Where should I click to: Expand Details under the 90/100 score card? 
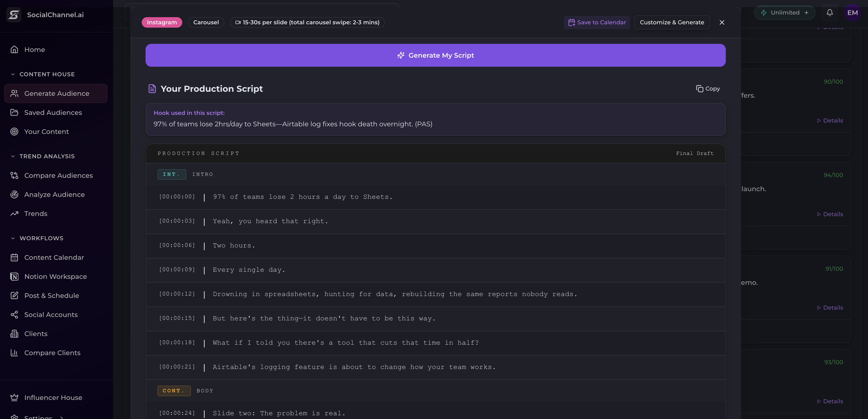click(830, 121)
